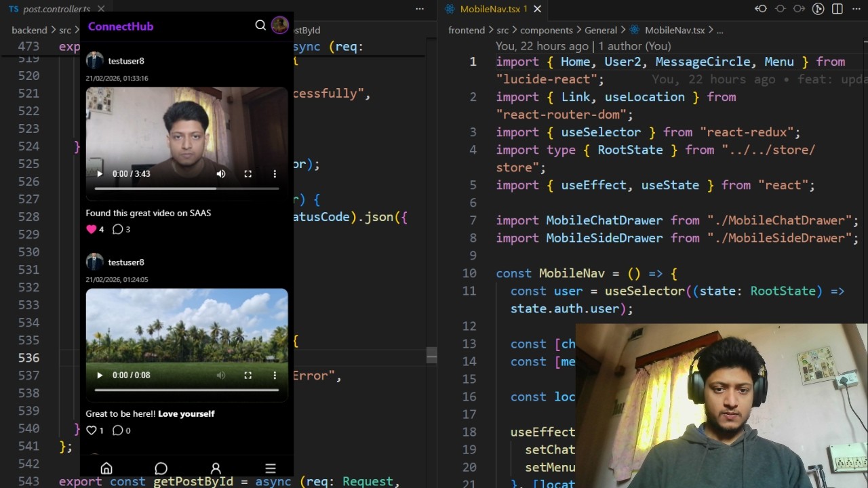The image size is (868, 488).
Task: Click post caption "Found this great video on SAAS"
Action: click(149, 213)
